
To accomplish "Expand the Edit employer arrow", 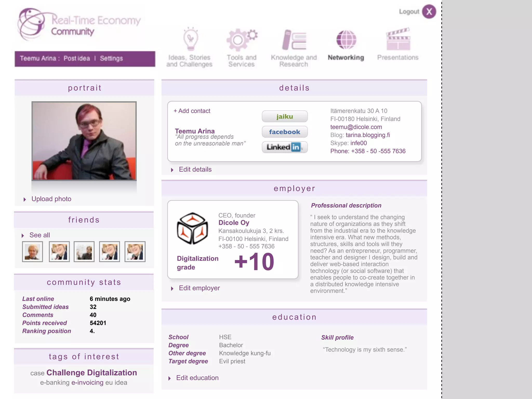I will 172,289.
